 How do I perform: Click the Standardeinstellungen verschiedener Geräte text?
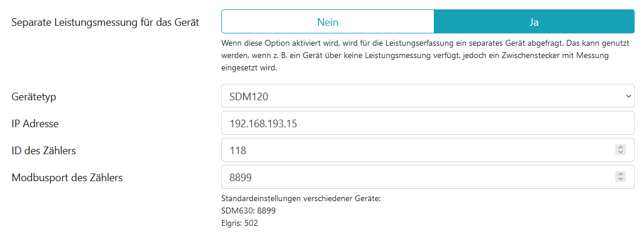pyautogui.click(x=301, y=199)
